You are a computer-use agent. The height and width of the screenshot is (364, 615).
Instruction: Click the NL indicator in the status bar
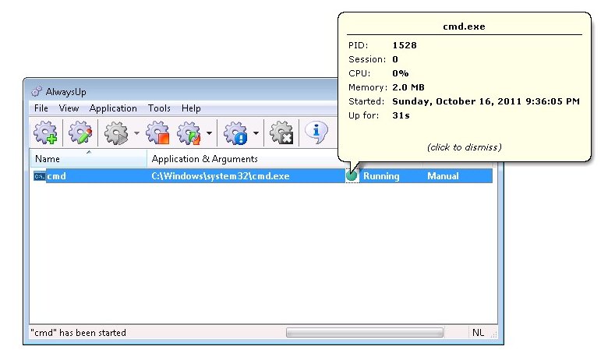(x=478, y=333)
